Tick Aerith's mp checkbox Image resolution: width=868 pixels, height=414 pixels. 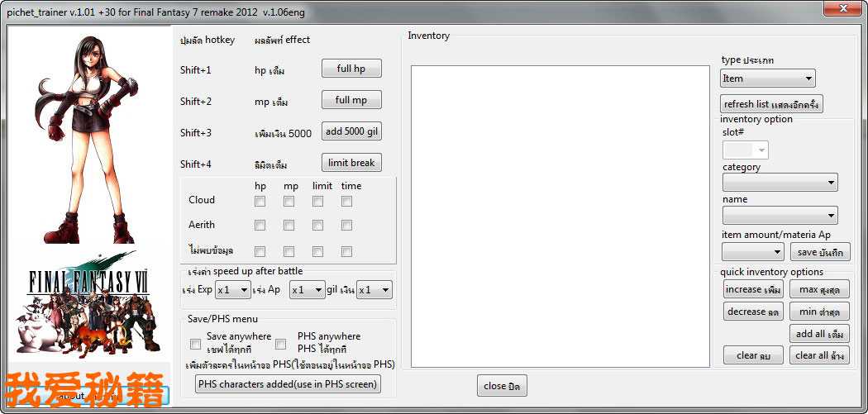click(x=289, y=225)
